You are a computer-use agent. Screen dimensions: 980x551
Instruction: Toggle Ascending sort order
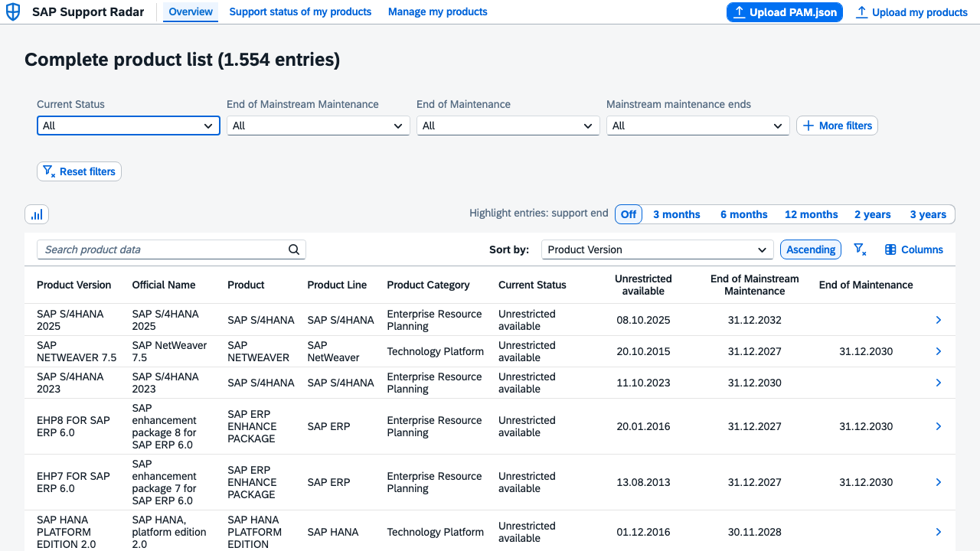tap(811, 249)
